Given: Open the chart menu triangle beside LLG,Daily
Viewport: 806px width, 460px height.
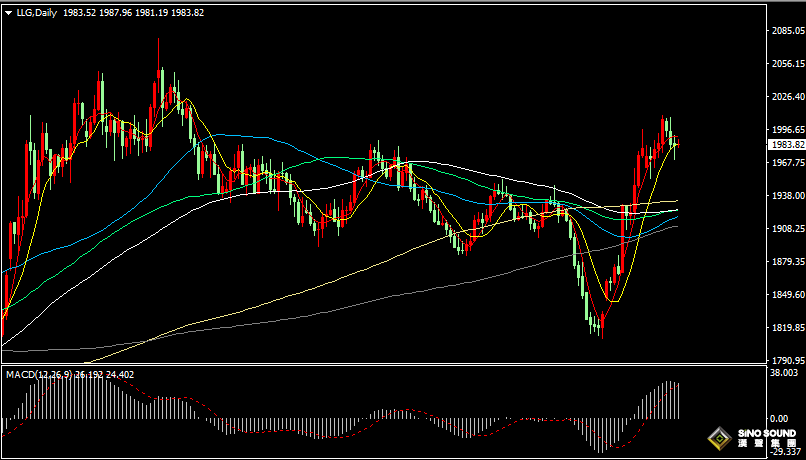Looking at the screenshot, I should click(9, 11).
